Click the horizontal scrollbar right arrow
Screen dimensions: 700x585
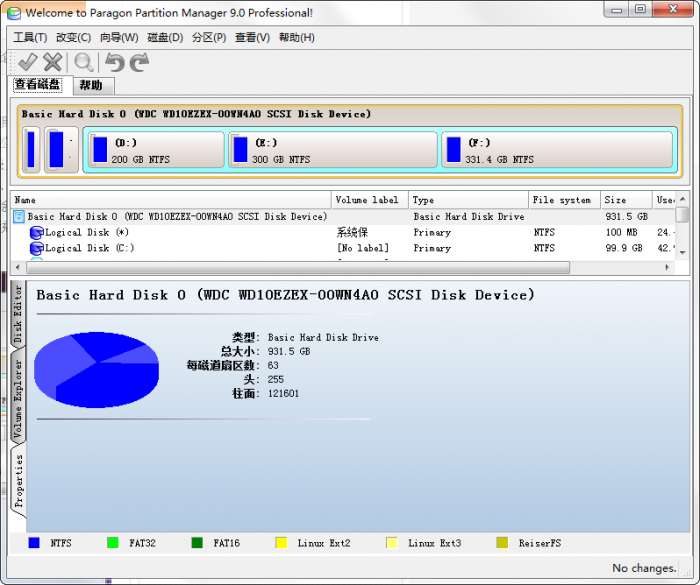pos(667,267)
